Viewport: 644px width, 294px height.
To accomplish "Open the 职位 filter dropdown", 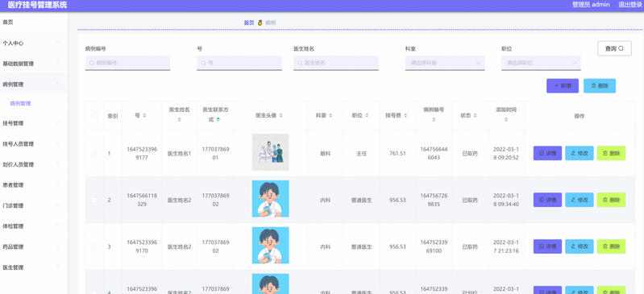I will pos(541,63).
